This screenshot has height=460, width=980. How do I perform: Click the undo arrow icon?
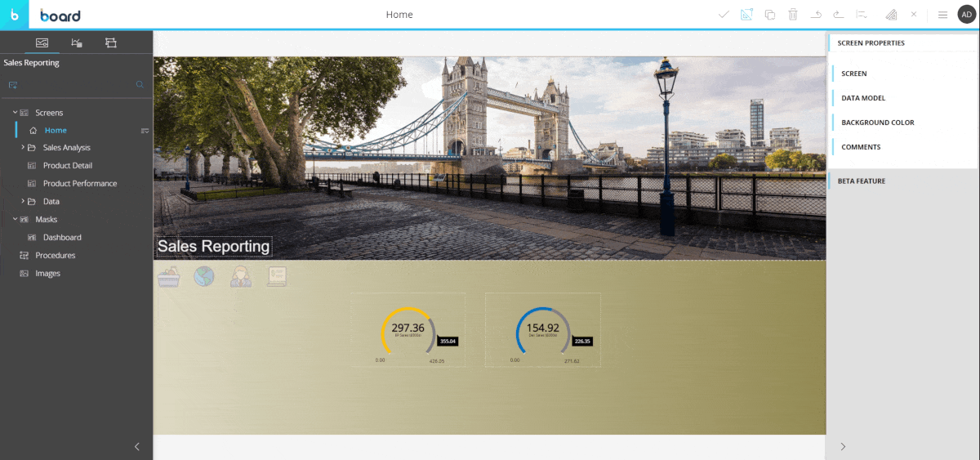click(815, 15)
